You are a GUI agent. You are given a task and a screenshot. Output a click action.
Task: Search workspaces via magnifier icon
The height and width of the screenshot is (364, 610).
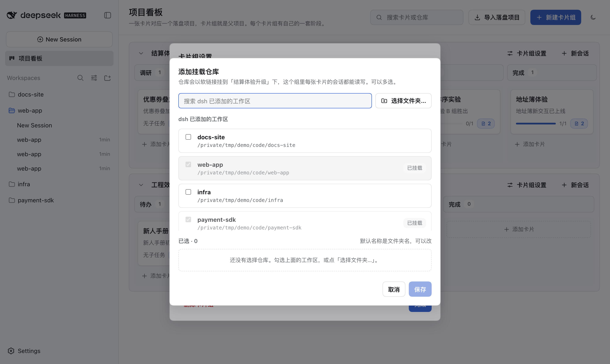[80, 78]
